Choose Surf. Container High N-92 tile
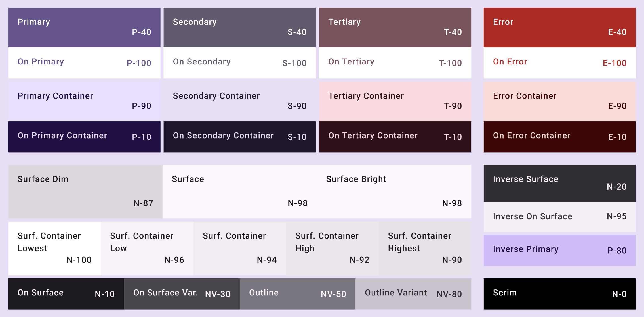The image size is (644, 317). pyautogui.click(x=332, y=248)
